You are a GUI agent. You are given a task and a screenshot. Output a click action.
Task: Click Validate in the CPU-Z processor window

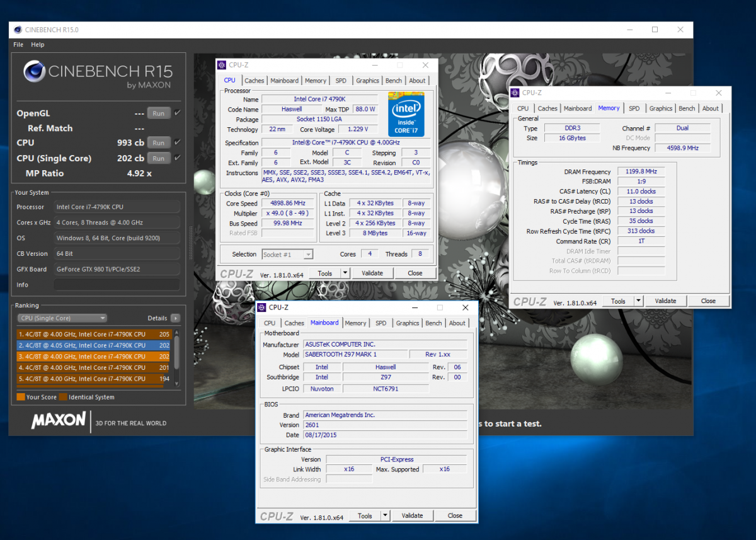coord(372,273)
